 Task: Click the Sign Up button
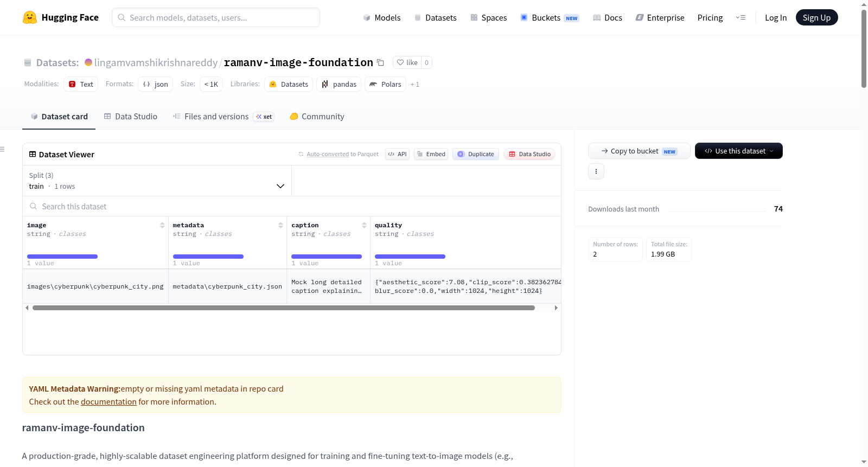(x=816, y=18)
